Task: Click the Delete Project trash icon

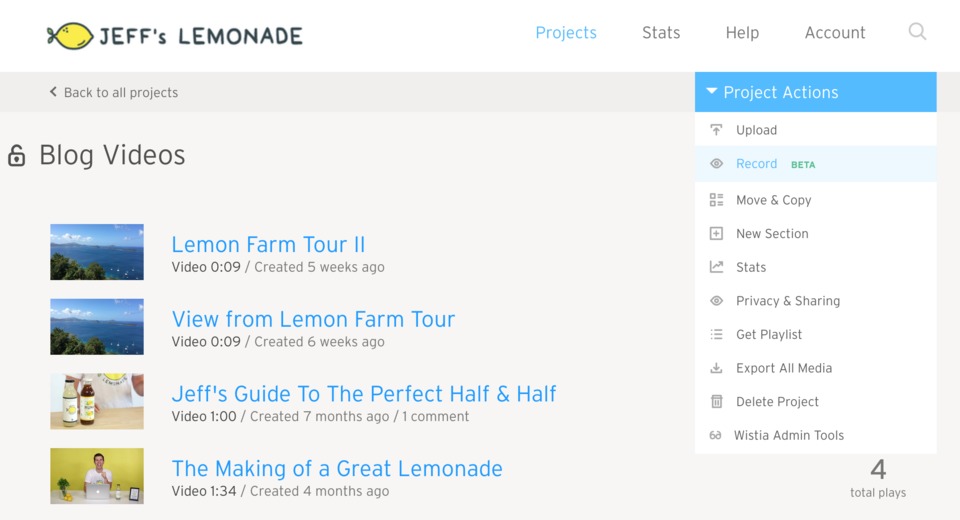Action: pyautogui.click(x=716, y=402)
